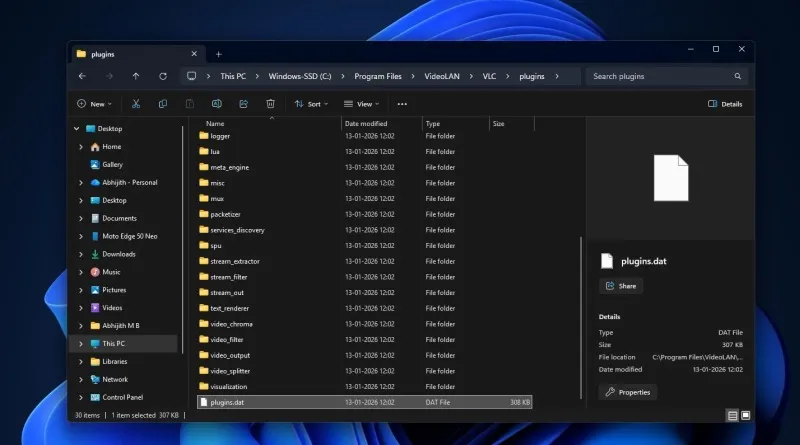
Task: Expand the Documents tree node
Action: click(x=81, y=218)
